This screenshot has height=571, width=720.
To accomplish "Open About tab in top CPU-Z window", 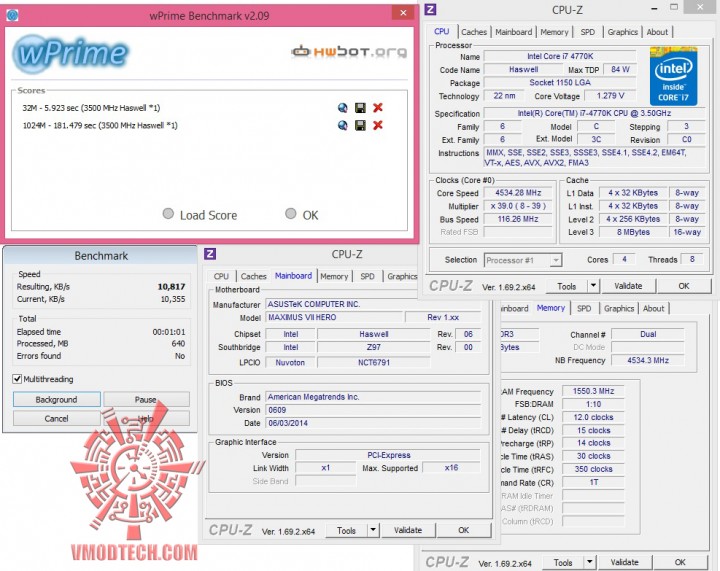I will 657,32.
